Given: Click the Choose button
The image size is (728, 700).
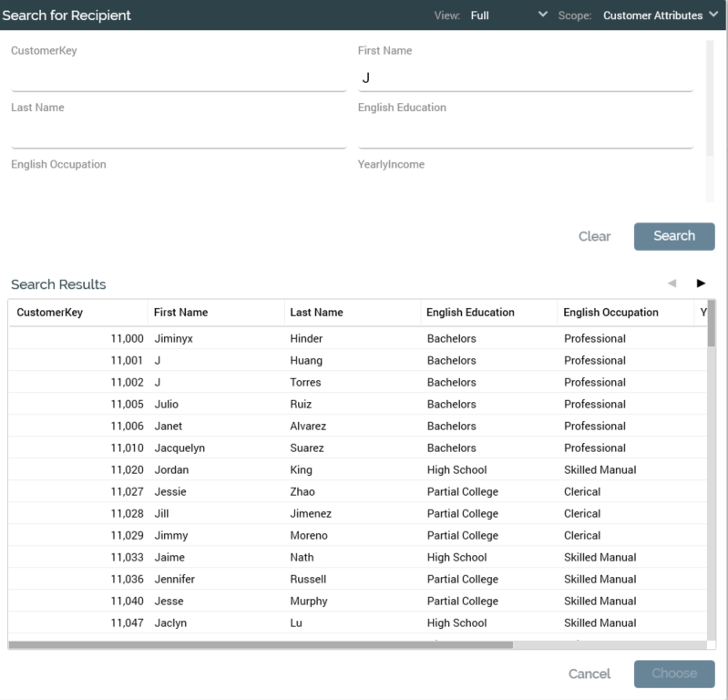Looking at the screenshot, I should point(674,674).
